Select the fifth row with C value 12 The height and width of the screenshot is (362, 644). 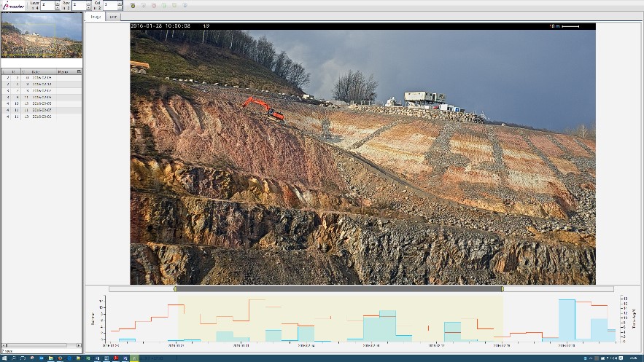click(41, 103)
